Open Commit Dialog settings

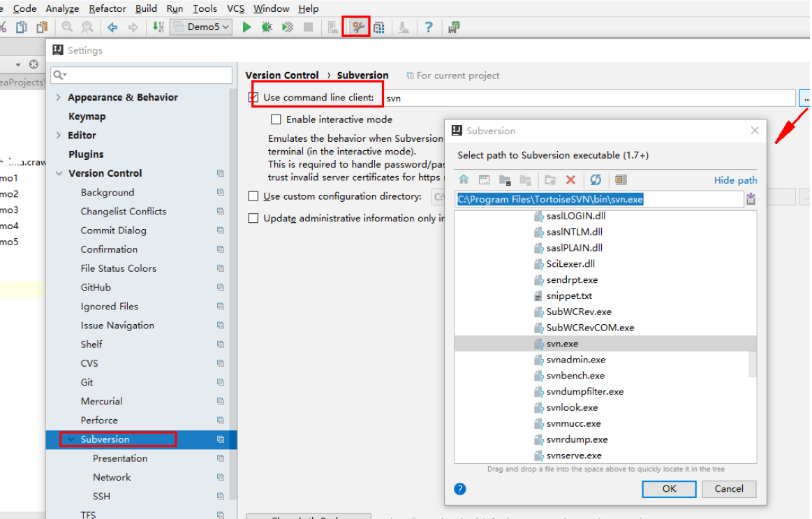[x=113, y=231]
